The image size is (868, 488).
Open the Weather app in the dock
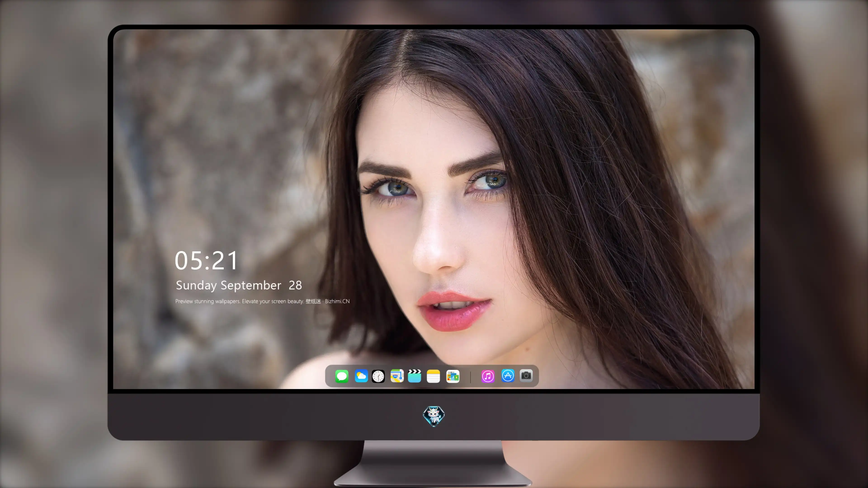361,376
